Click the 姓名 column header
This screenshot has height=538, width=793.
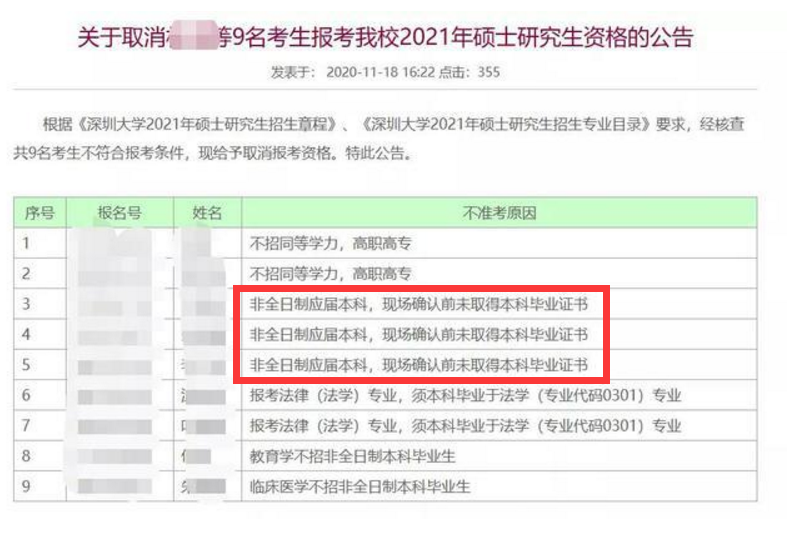[207, 213]
